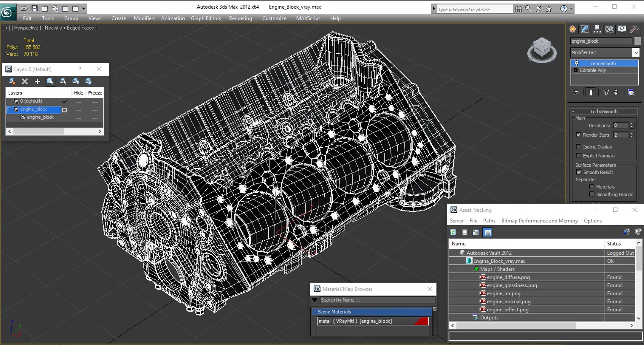Click Remove Modifier trash icon
Viewport: 644px width, 345px height.
[x=616, y=92]
